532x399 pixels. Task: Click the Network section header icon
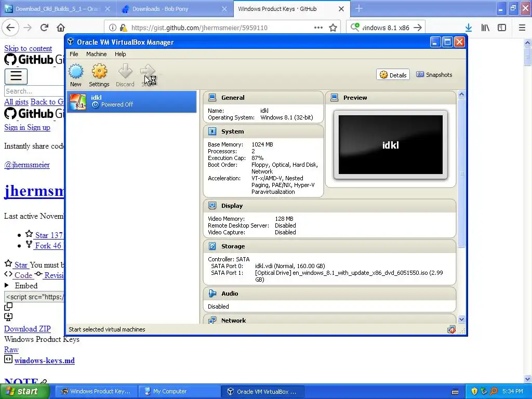(212, 320)
